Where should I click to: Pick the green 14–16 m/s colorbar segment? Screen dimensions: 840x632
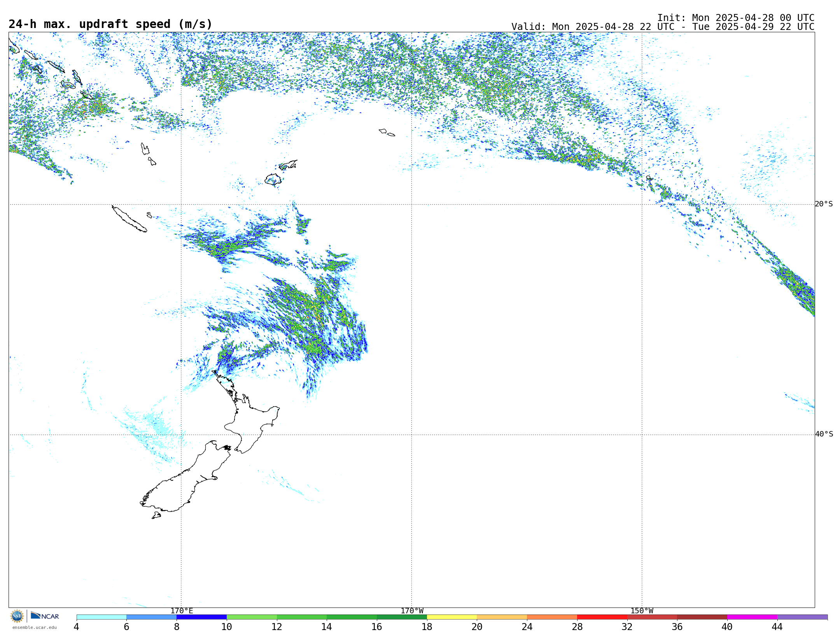tap(352, 617)
